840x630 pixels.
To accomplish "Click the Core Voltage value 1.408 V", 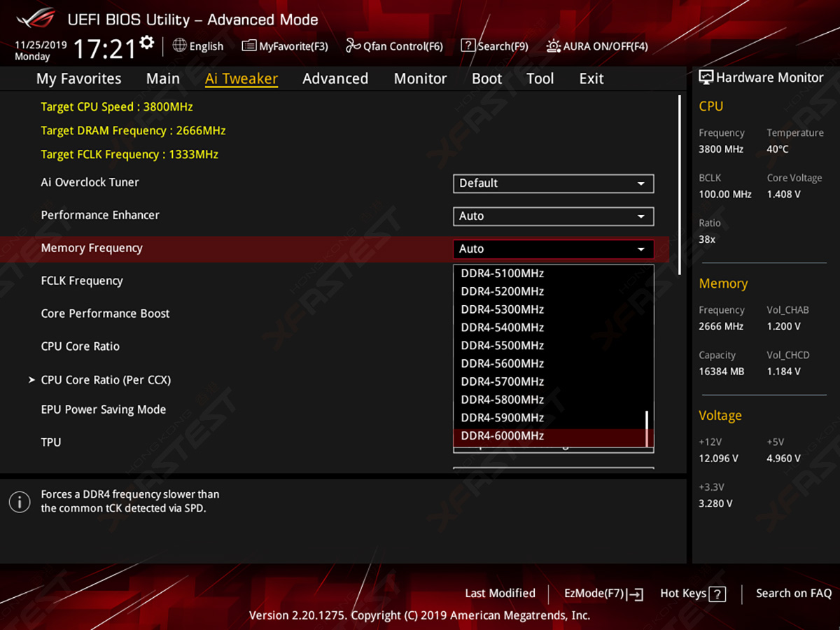I will click(784, 194).
